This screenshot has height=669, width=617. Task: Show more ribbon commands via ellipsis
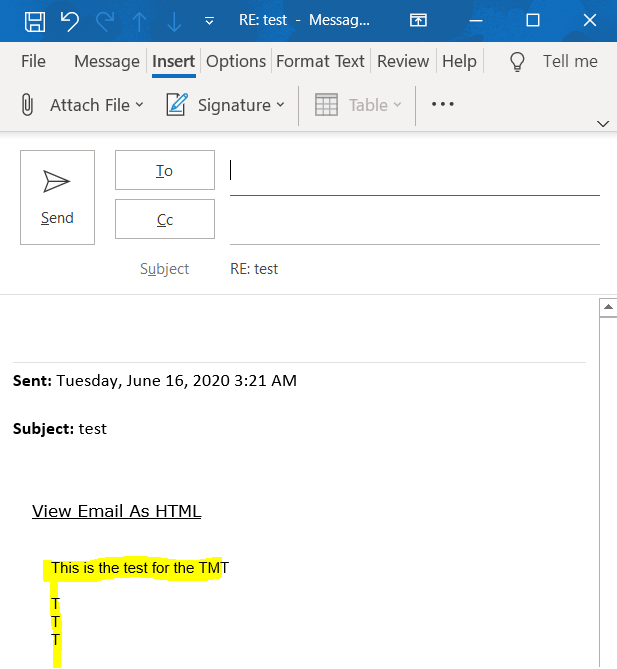click(x=442, y=104)
